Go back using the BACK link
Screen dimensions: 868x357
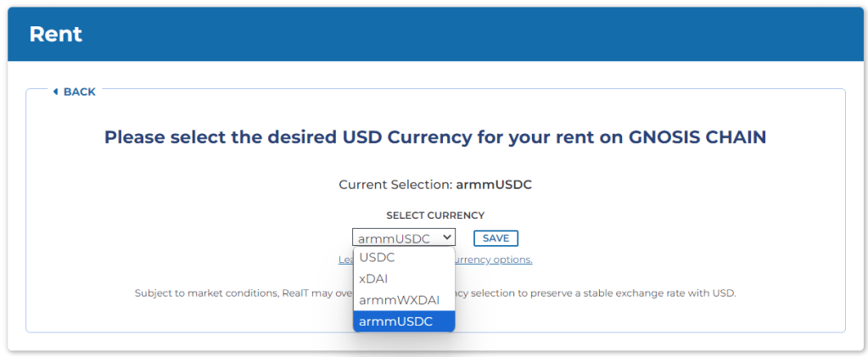click(79, 92)
